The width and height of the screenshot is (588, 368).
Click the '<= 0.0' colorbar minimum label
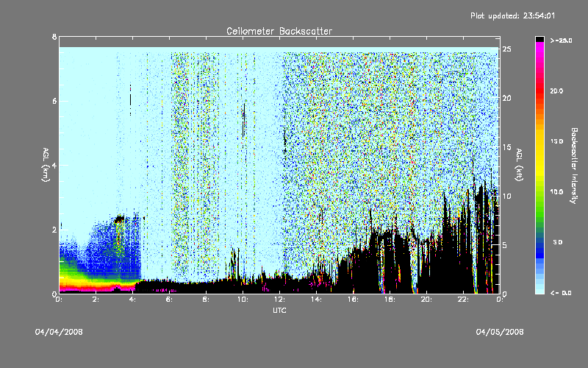[561, 293]
